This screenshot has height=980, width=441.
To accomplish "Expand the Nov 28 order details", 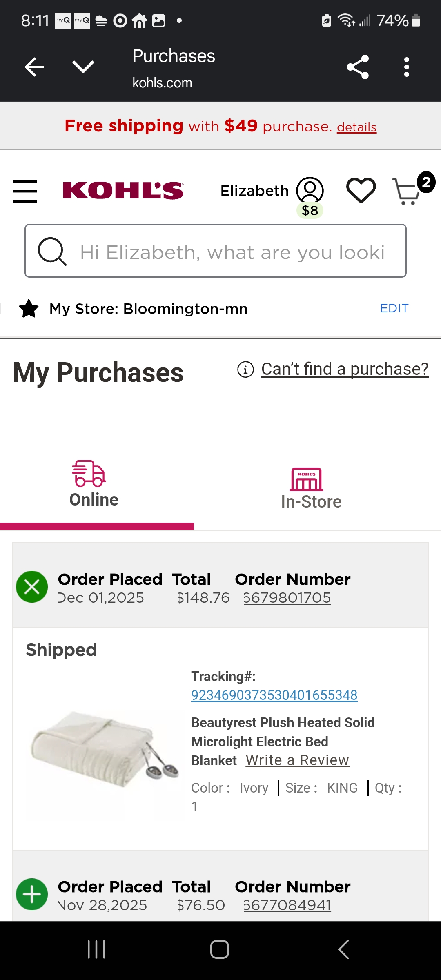I will tap(32, 894).
